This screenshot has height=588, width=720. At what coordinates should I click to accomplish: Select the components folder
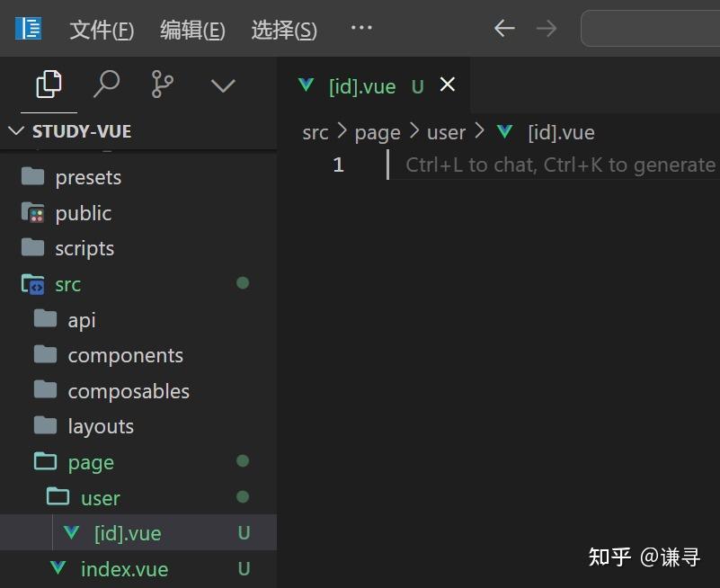(x=125, y=354)
